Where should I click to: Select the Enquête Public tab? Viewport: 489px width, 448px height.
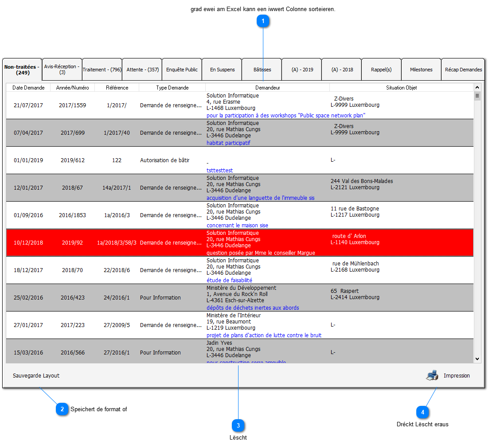click(x=182, y=70)
